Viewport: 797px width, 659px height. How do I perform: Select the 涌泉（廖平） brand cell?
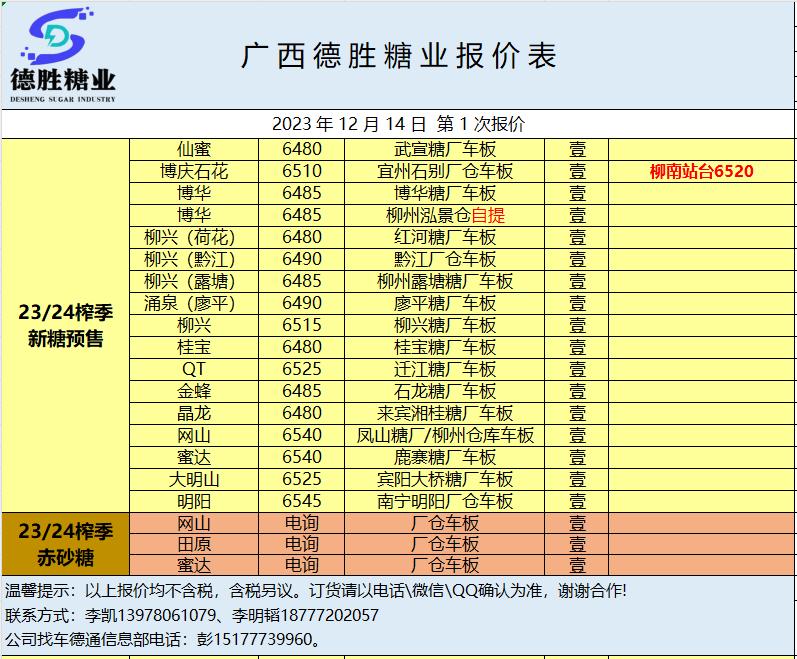point(194,303)
